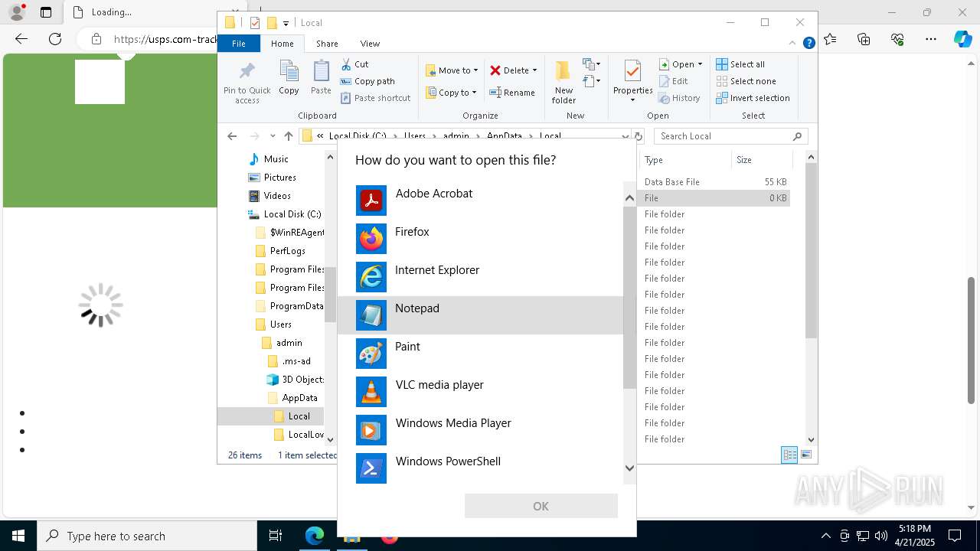Click the Copy ribbon icon
This screenshot has width=980, height=551.
pyautogui.click(x=289, y=78)
